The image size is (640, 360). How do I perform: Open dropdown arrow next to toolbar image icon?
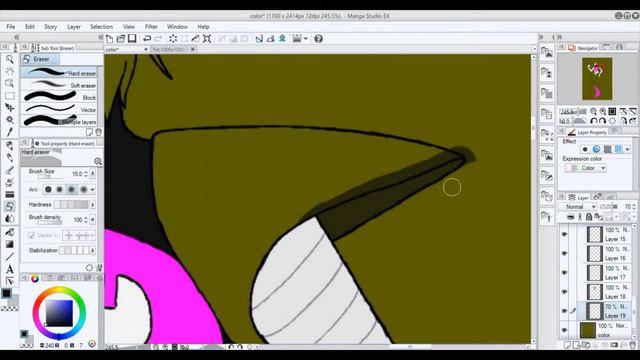[x=306, y=39]
